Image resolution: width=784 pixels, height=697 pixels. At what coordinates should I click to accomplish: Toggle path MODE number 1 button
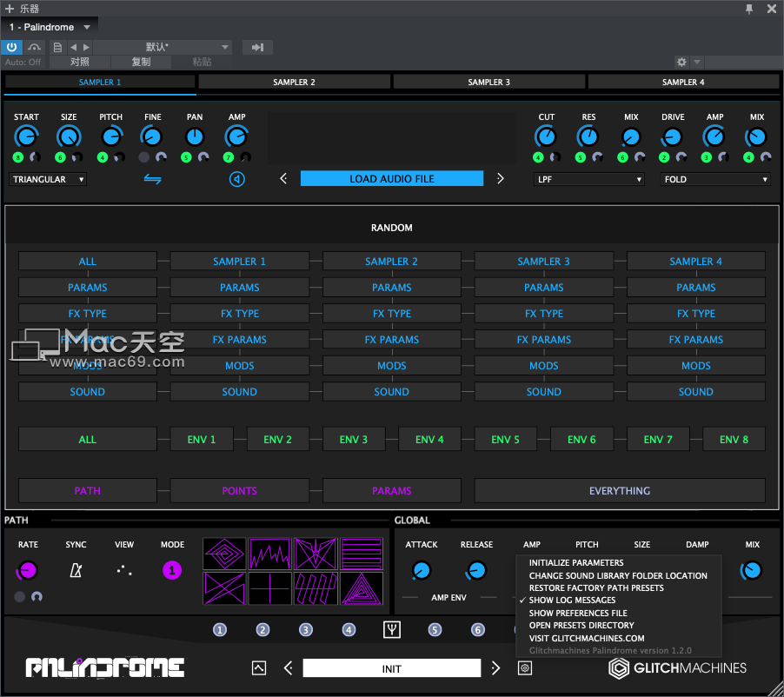(x=172, y=570)
